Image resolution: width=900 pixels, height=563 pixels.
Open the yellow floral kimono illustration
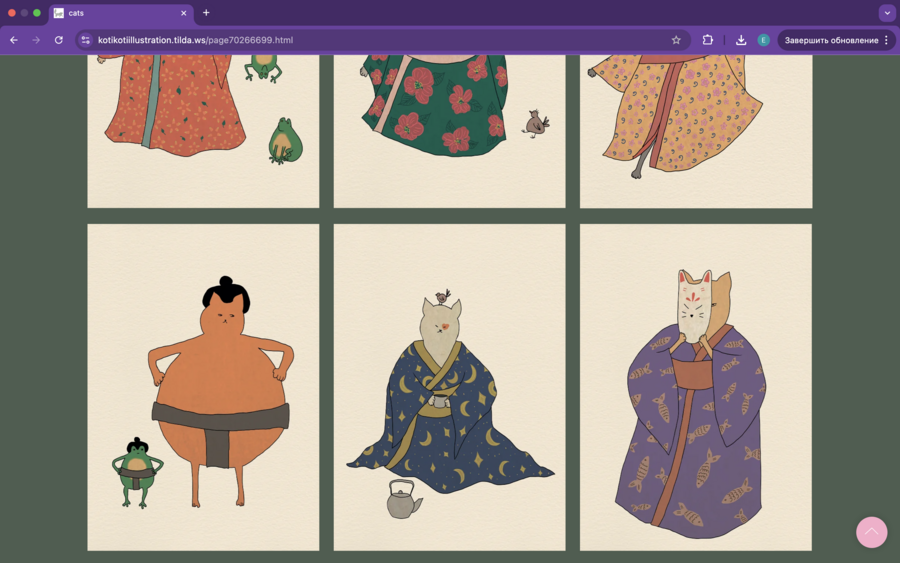pos(696,131)
